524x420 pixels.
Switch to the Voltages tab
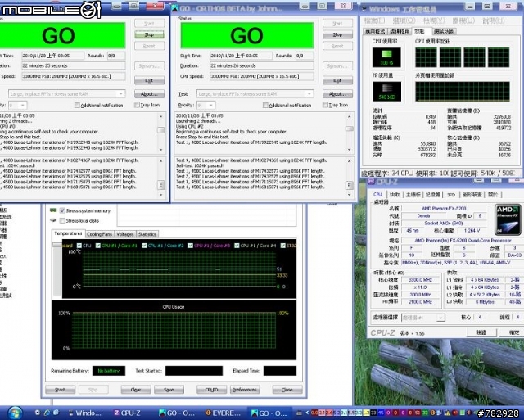(125, 234)
